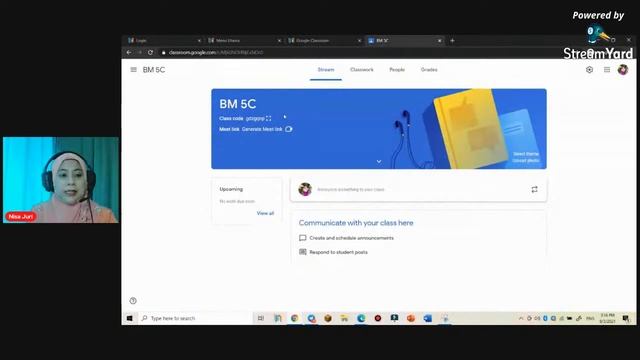Close the BM 5C browser tab
The height and width of the screenshot is (360, 640).
440,40
